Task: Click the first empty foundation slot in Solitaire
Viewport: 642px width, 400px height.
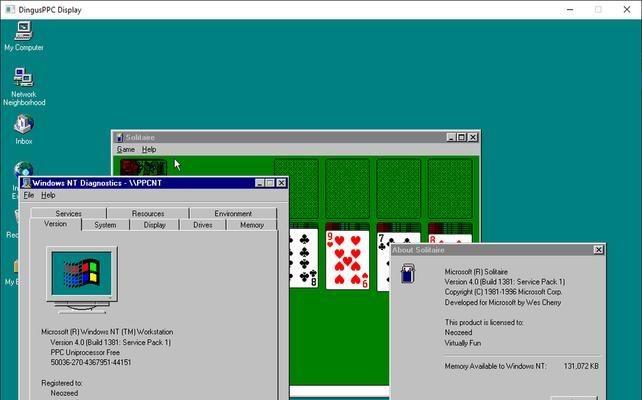Action: (296, 189)
